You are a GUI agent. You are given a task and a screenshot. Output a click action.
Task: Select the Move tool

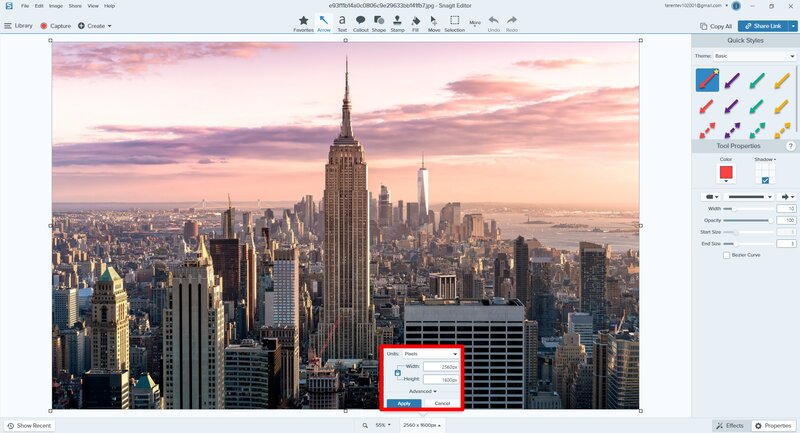[x=434, y=21]
